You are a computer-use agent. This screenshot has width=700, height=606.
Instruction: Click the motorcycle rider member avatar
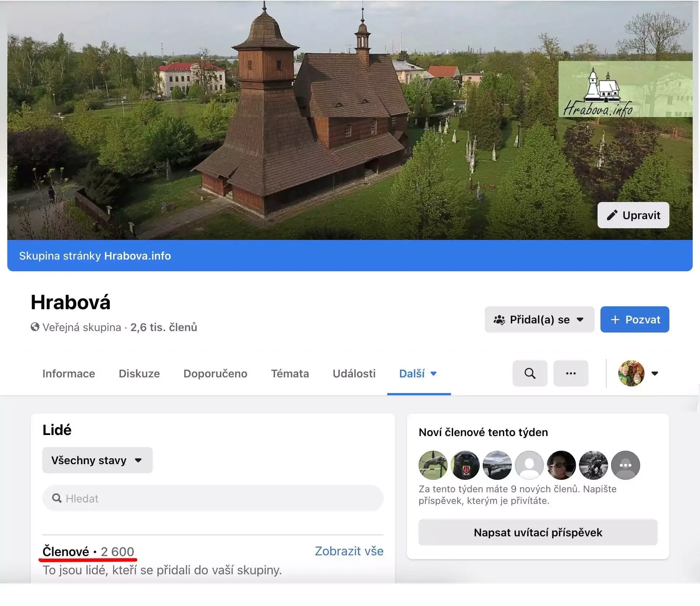click(x=593, y=465)
